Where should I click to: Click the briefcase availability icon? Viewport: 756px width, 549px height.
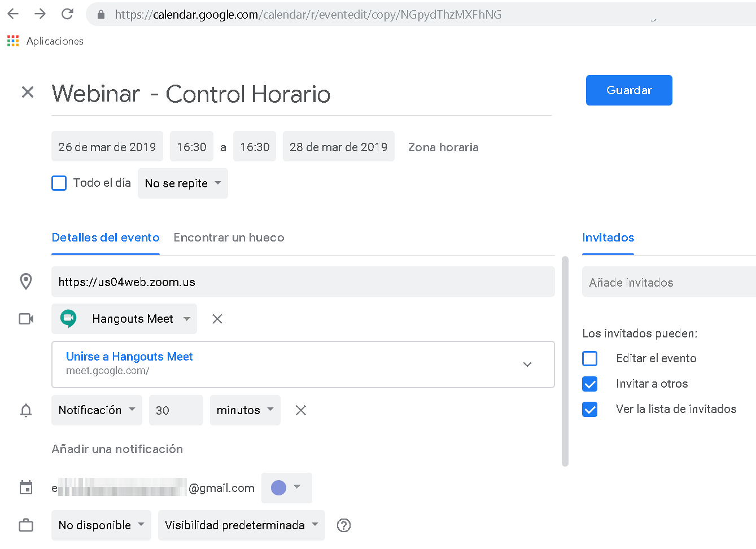(26, 525)
